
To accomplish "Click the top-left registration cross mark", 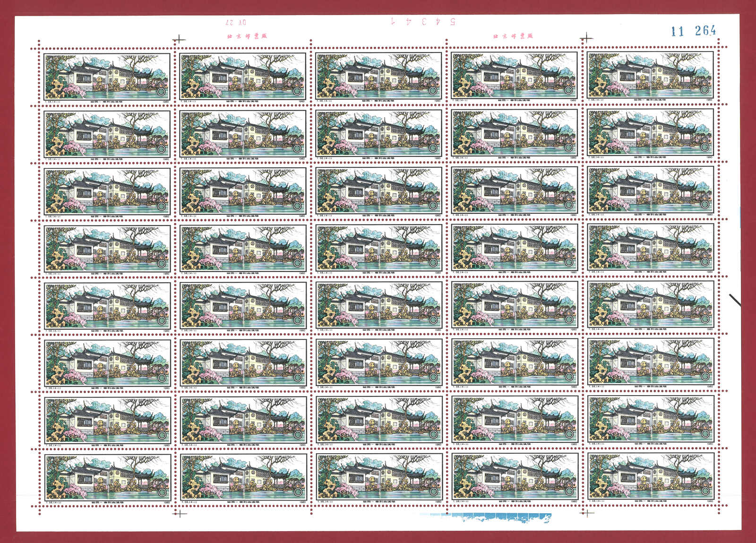I will (180, 40).
